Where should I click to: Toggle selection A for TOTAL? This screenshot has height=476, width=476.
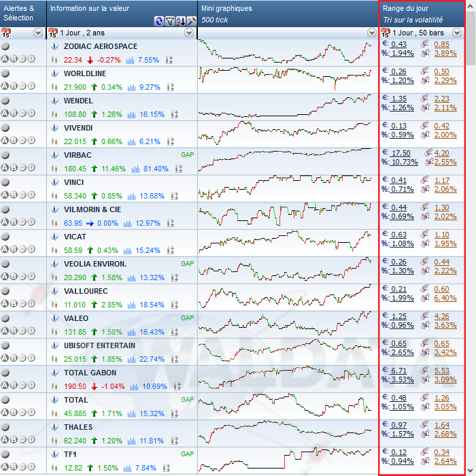[x=5, y=412]
